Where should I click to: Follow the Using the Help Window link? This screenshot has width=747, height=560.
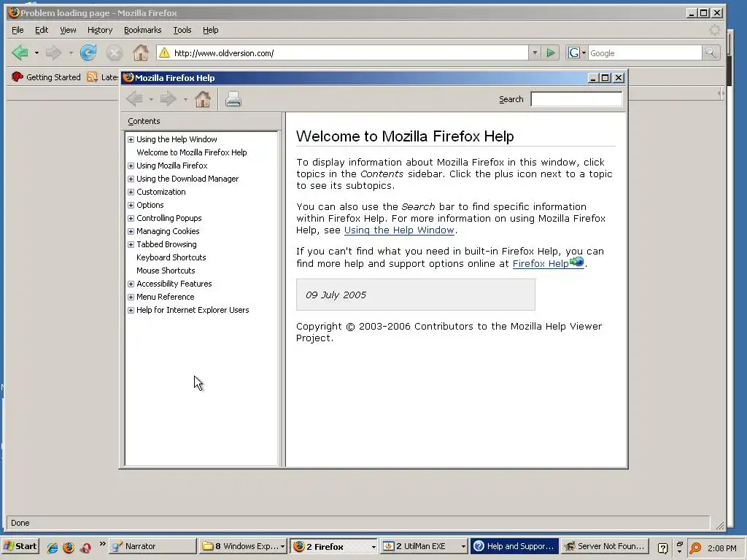[x=399, y=230]
